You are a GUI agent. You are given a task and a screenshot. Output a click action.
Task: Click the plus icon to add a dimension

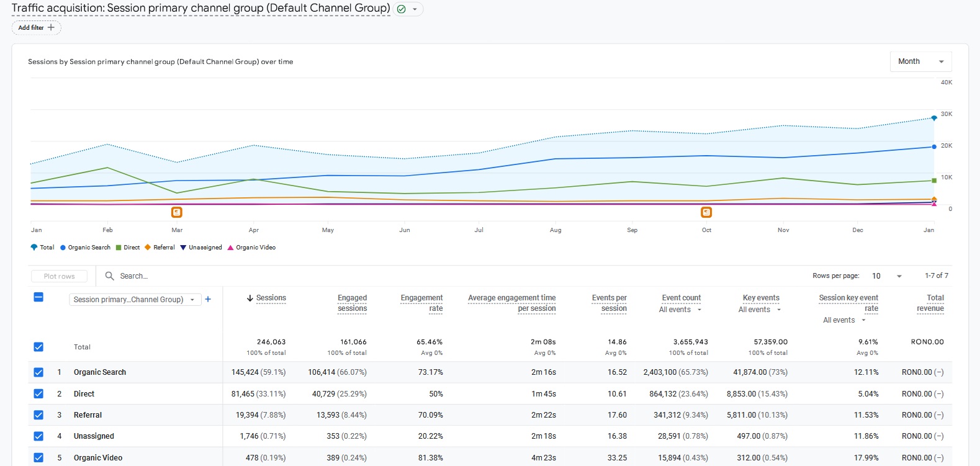(208, 299)
